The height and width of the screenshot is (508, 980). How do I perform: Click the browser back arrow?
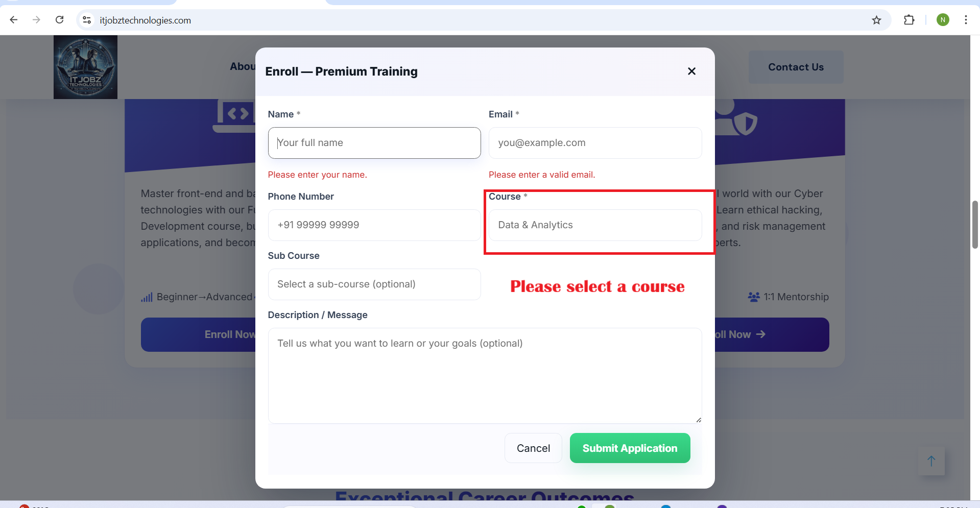click(x=14, y=20)
